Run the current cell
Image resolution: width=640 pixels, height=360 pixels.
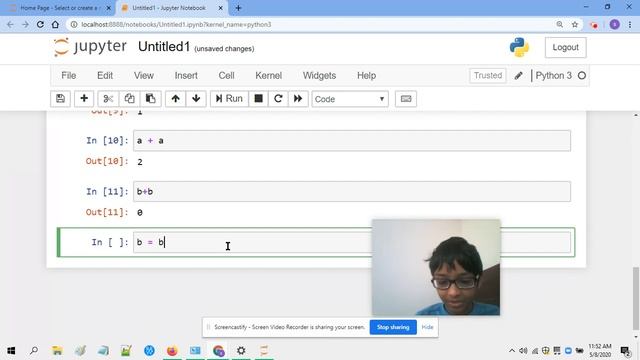click(x=229, y=99)
